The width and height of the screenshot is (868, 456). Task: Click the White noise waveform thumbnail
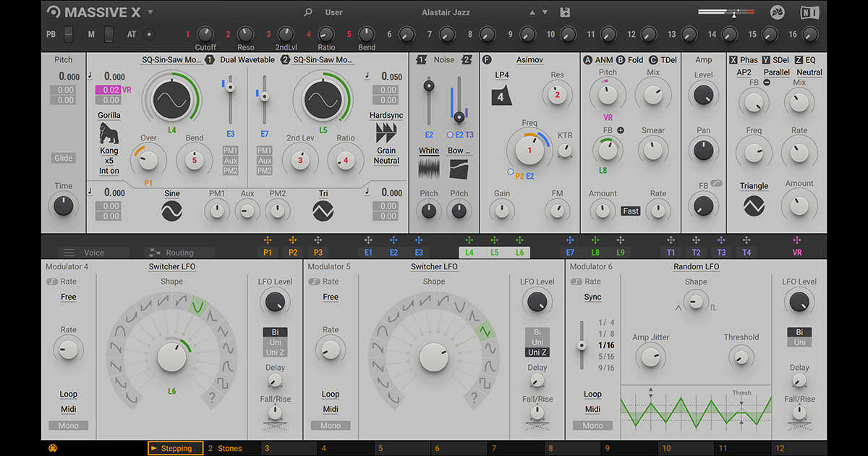pos(429,169)
